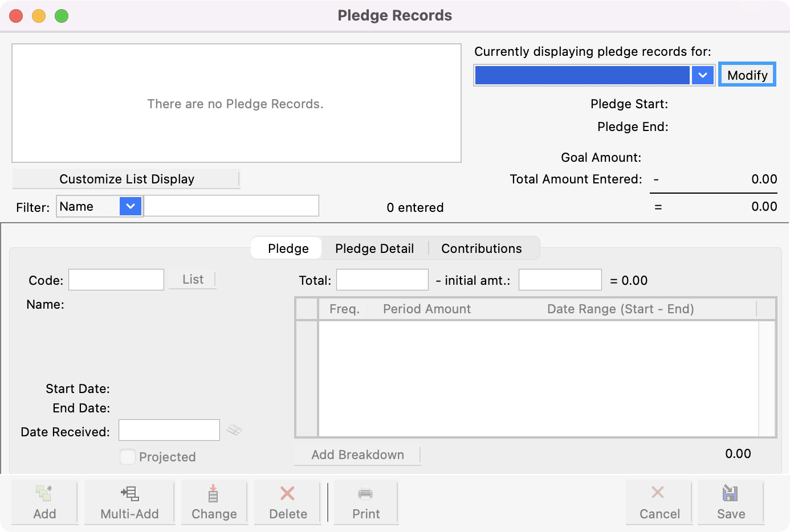The image size is (790, 532).
Task: Click the Customize List Display button
Action: click(127, 179)
